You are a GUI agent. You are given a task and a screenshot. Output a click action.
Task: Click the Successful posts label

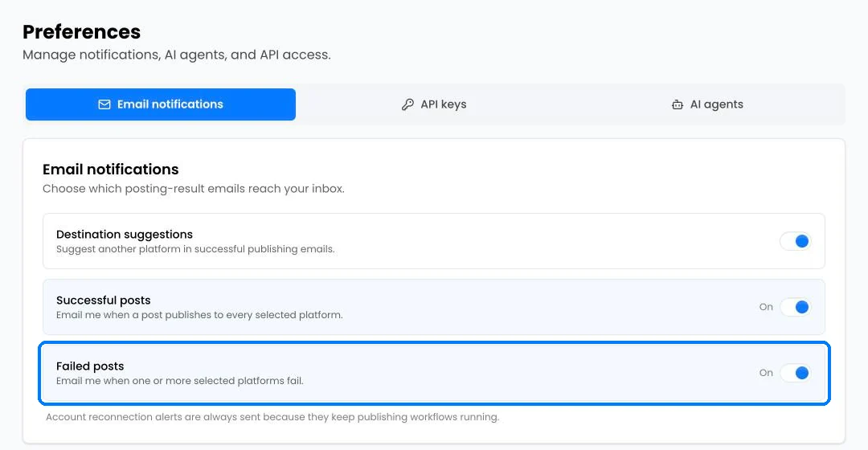(x=104, y=300)
